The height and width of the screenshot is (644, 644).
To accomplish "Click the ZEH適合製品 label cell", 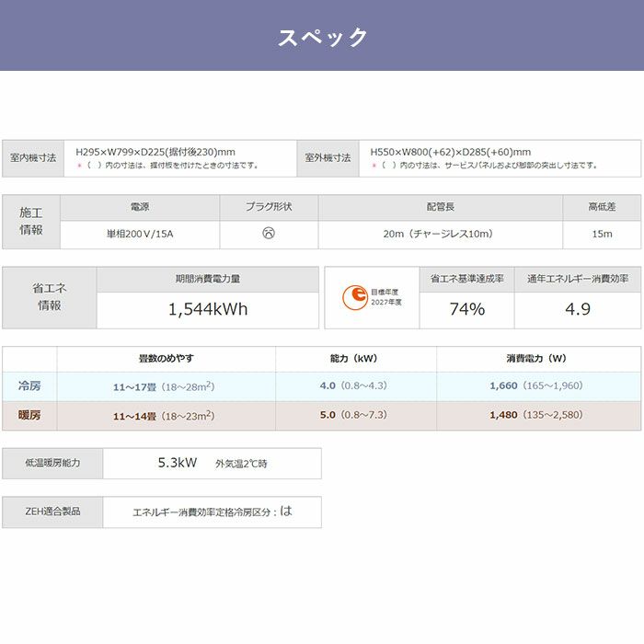I will 52,511.
